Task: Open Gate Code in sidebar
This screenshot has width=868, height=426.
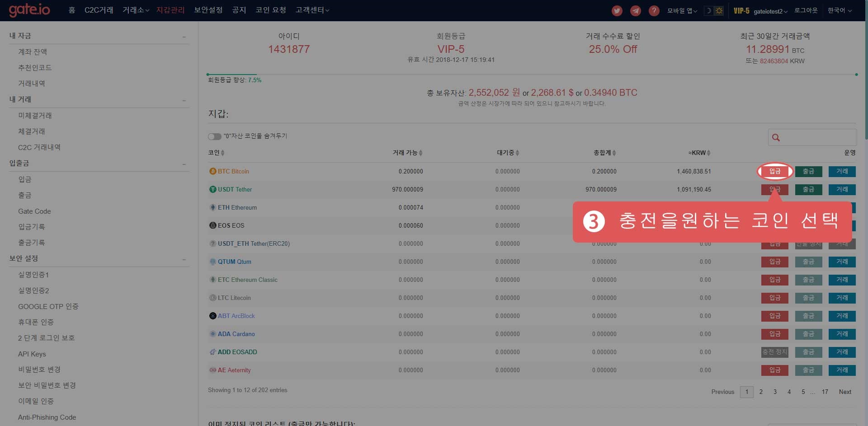Action: pyautogui.click(x=34, y=211)
